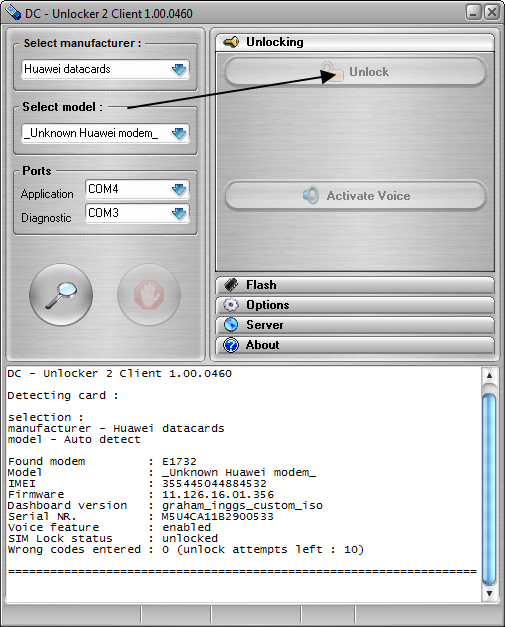Expand the Diagnostic port COM3 dropdown arrow

(x=179, y=213)
